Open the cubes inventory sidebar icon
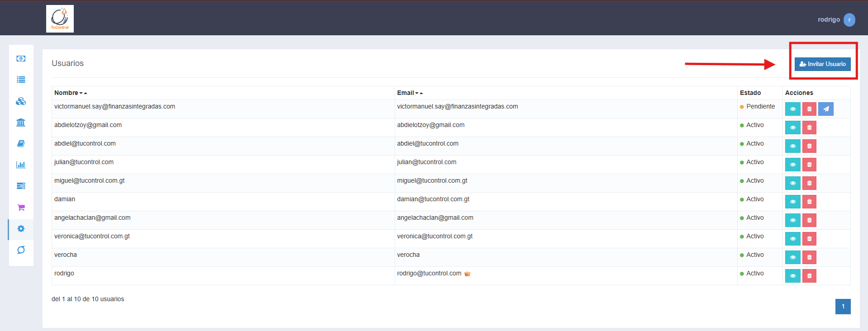Image resolution: width=868 pixels, height=331 pixels. tap(21, 101)
